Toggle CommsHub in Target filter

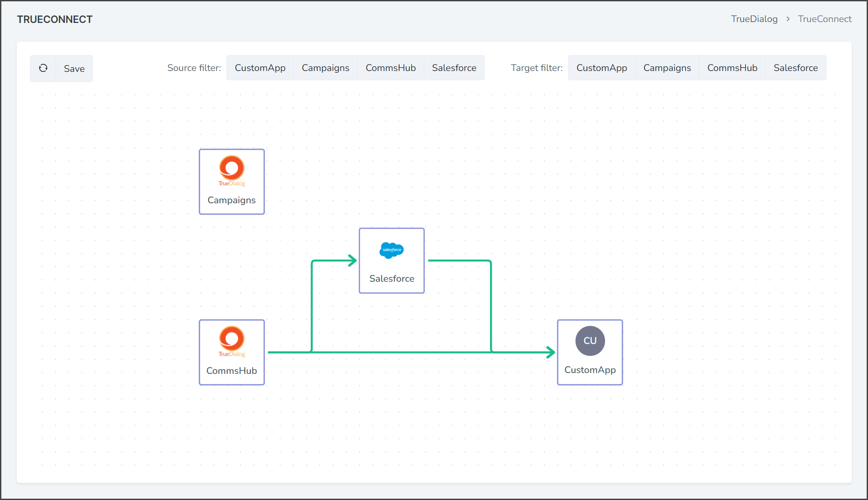coord(732,68)
